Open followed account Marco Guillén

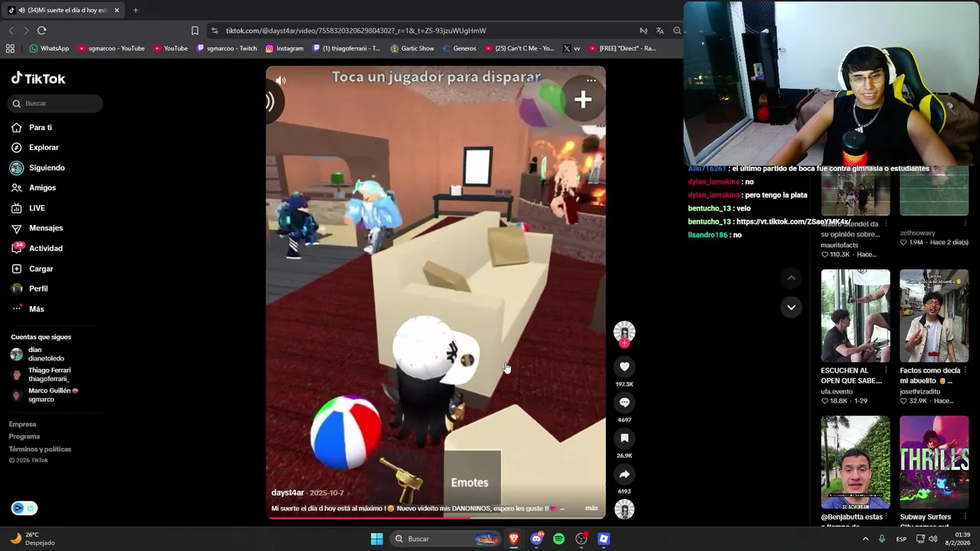pyautogui.click(x=44, y=395)
